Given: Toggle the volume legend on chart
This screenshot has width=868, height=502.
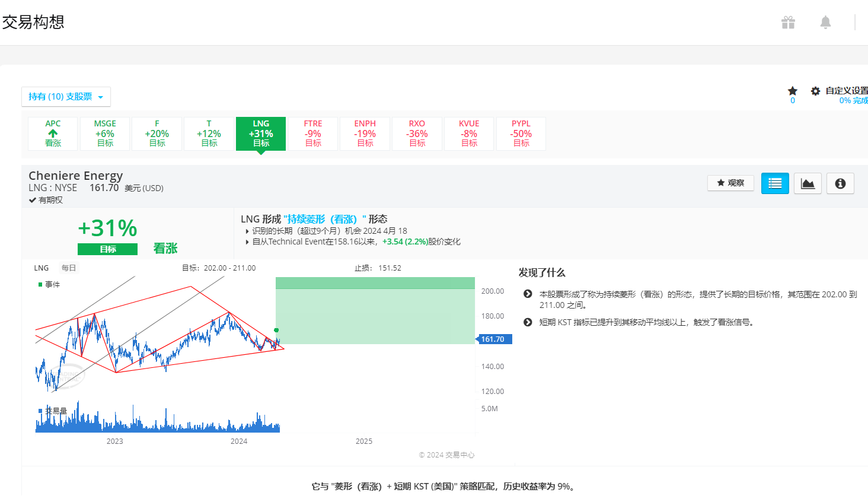Looking at the screenshot, I should [x=53, y=411].
